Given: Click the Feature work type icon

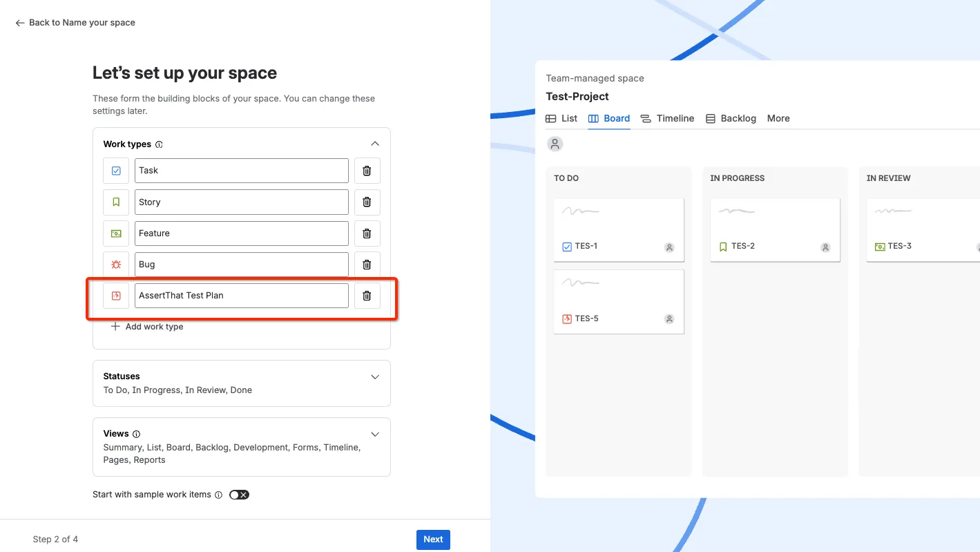Looking at the screenshot, I should click(116, 234).
